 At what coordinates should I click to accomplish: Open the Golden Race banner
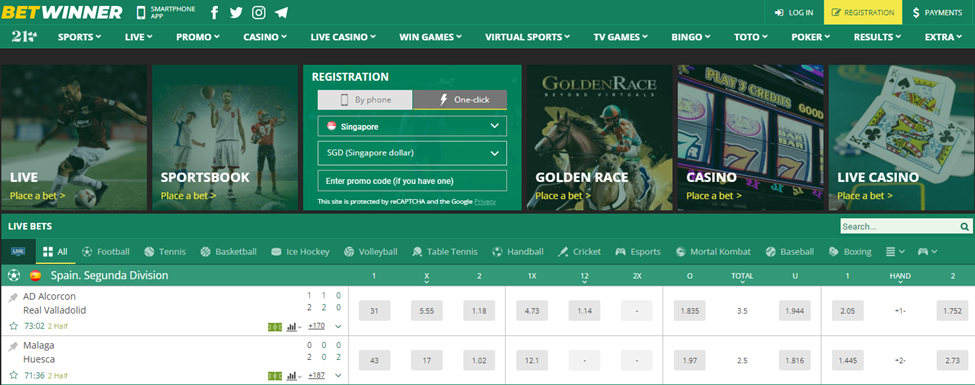click(599, 137)
